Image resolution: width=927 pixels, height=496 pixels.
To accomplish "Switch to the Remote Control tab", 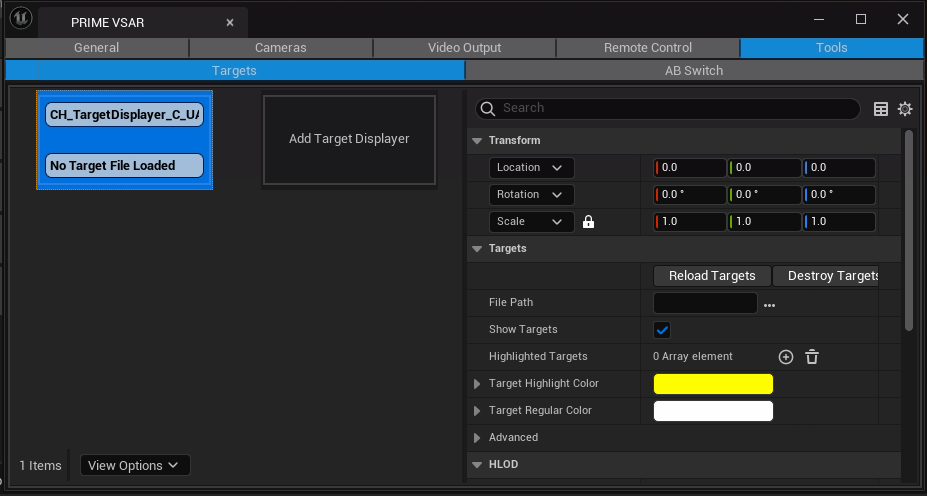I will [648, 48].
